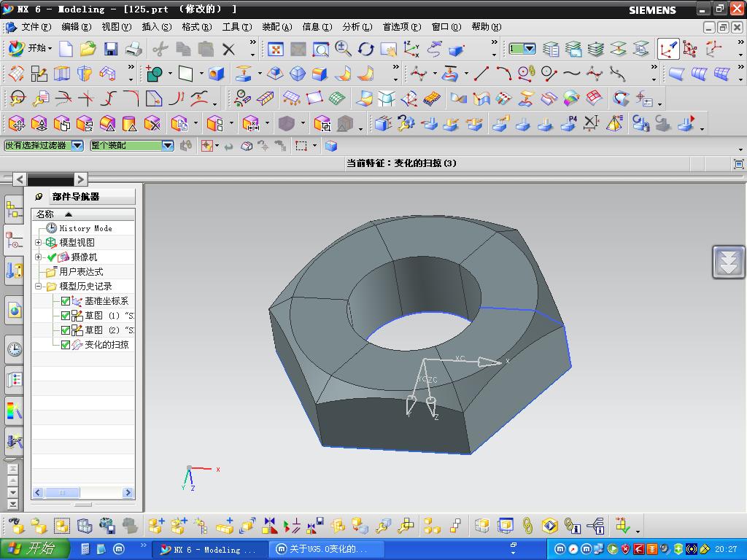Click the full screen icon by the status line
This screenshot has width=747, height=560.
coord(738,164)
